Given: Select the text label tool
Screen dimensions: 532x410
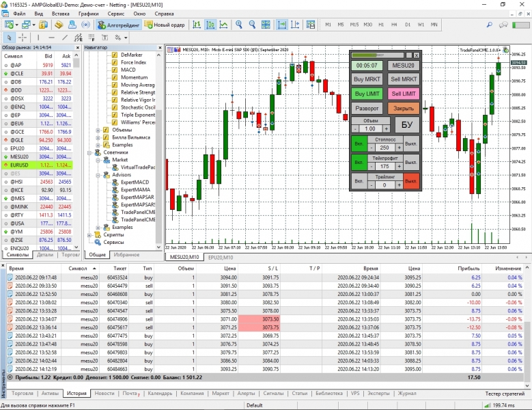Looking at the screenshot, I should (105, 38).
